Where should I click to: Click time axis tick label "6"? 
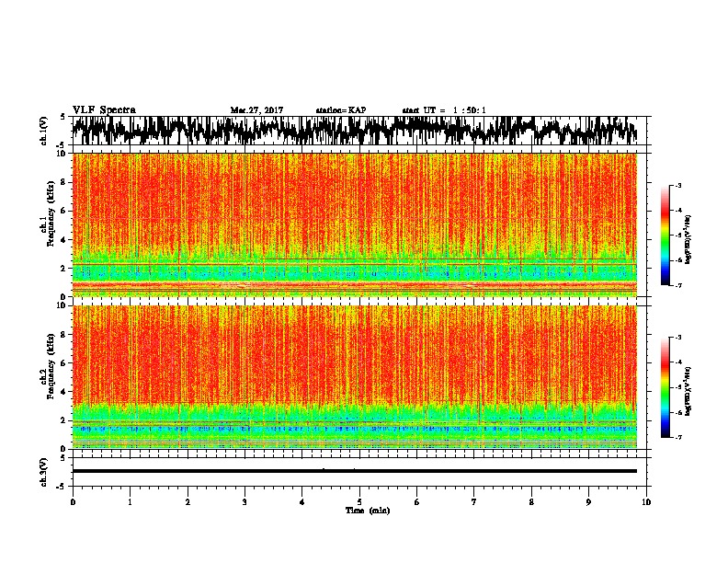[417, 502]
